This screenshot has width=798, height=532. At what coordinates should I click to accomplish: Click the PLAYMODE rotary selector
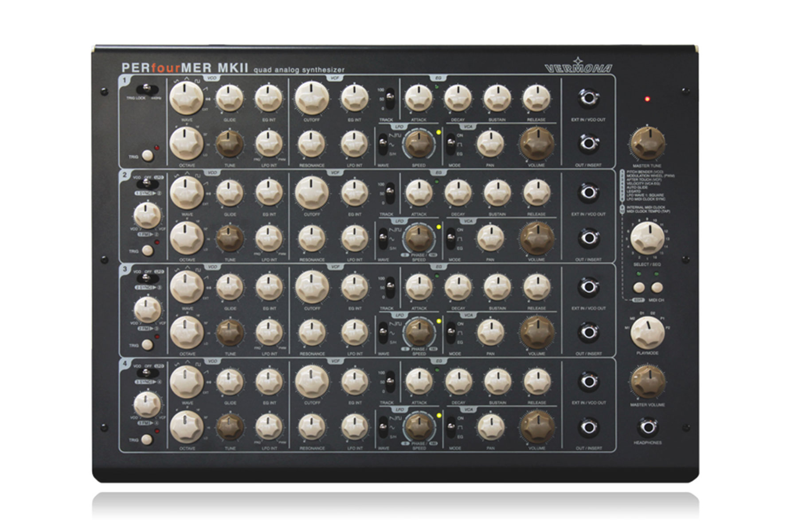(x=648, y=333)
